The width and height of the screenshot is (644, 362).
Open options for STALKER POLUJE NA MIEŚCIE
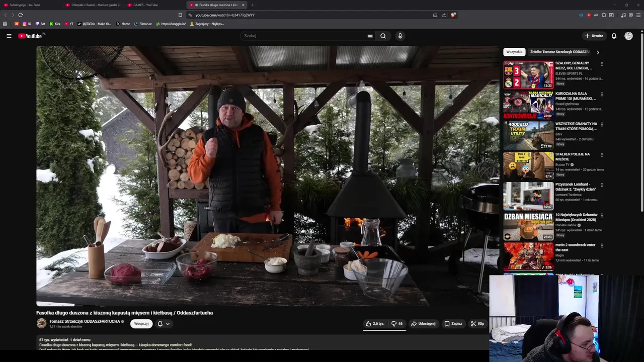click(x=602, y=155)
